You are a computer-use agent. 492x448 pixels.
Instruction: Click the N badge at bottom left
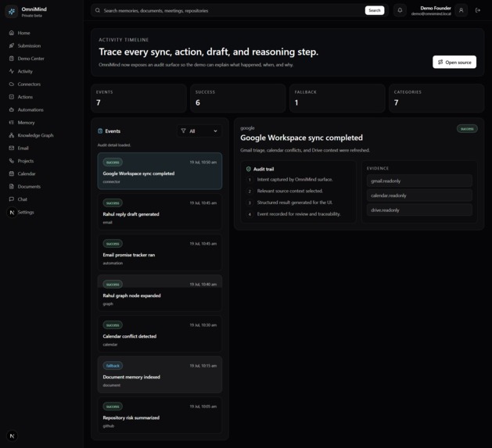tap(12, 435)
